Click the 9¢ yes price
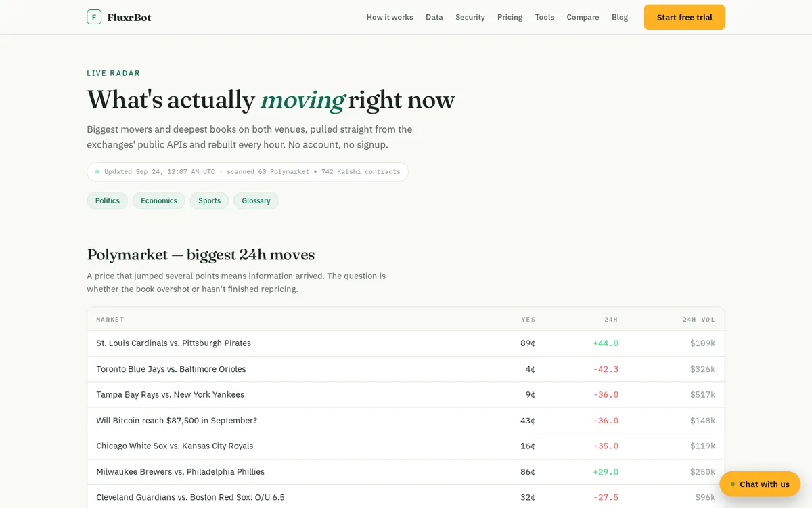 [x=531, y=395]
